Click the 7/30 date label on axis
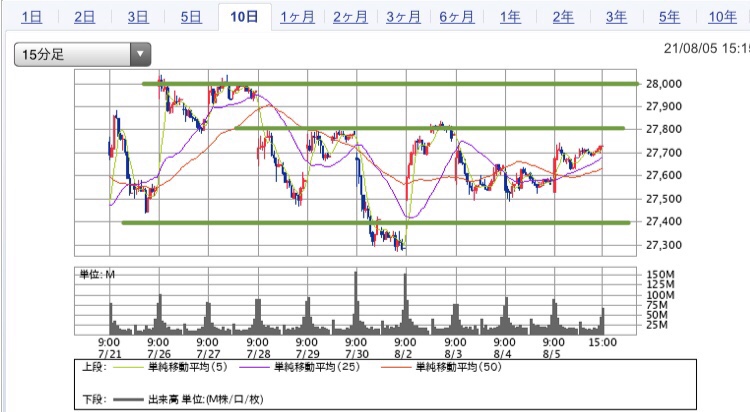This screenshot has width=750, height=412. 356,355
